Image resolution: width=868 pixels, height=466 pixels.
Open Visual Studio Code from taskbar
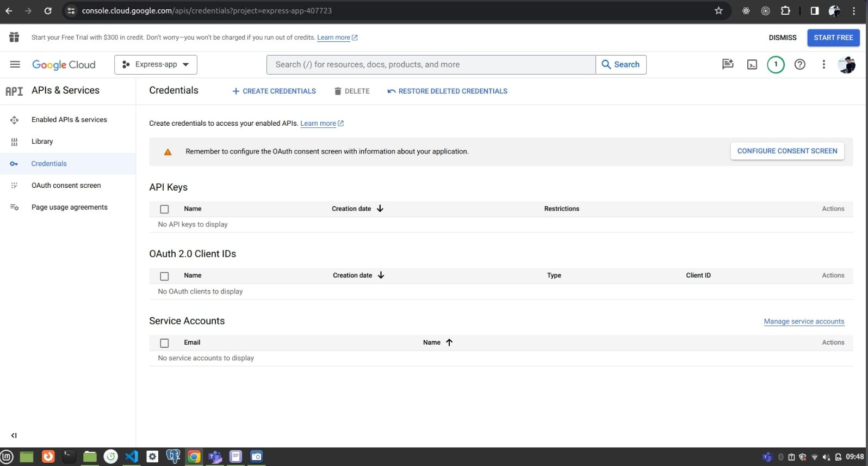click(x=132, y=456)
